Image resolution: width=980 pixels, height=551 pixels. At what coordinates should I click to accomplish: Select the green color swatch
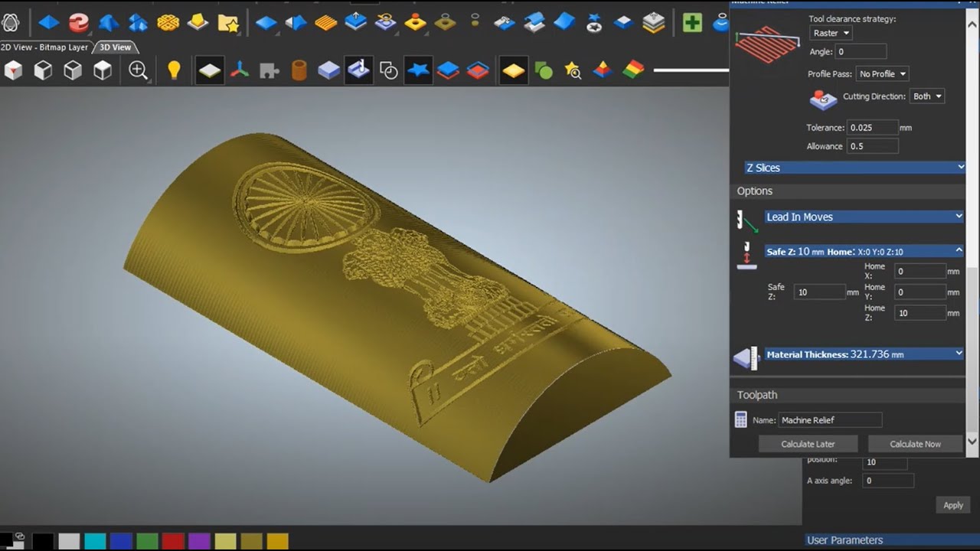[147, 542]
